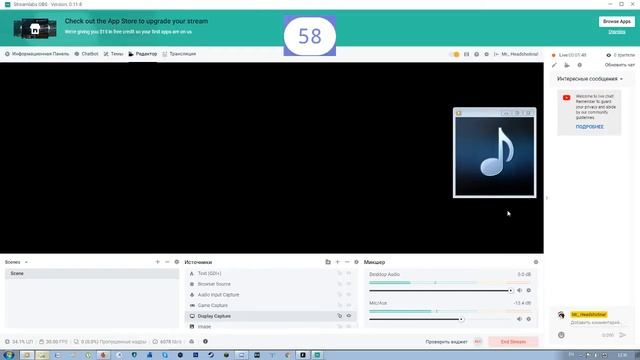This screenshot has height=360, width=640.
Task: Dismiss the App Store banner link
Action: 617,32
